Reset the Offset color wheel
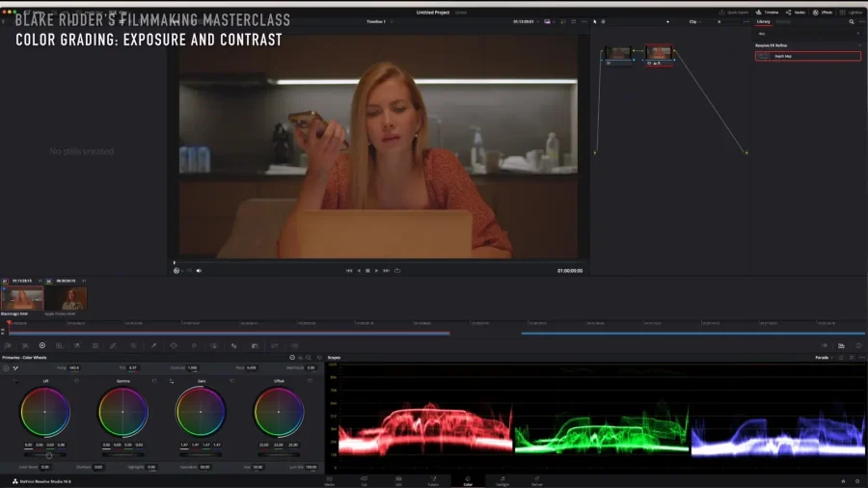868x488 pixels. 310,381
